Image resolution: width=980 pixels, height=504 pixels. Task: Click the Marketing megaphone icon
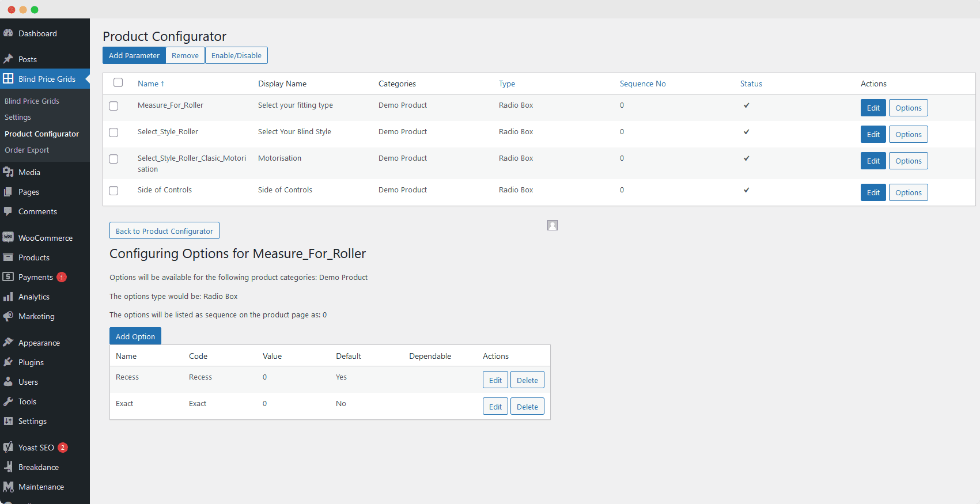[8, 316]
